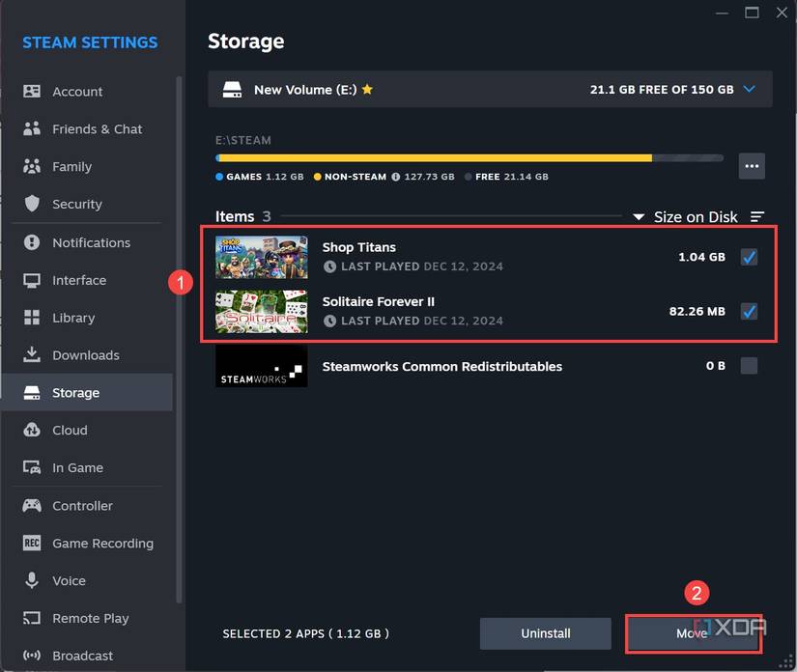The image size is (797, 672).
Task: Expand the New Volume (E:) drive dropdown
Action: click(749, 90)
